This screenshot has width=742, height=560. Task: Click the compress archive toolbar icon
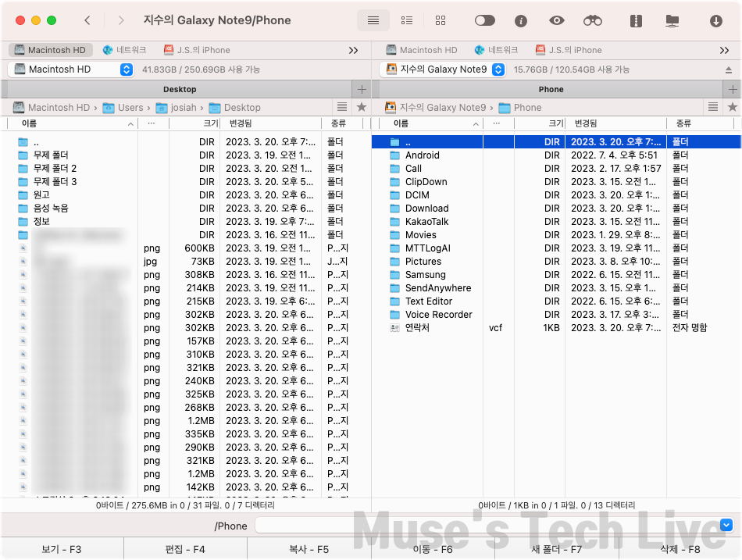click(636, 21)
